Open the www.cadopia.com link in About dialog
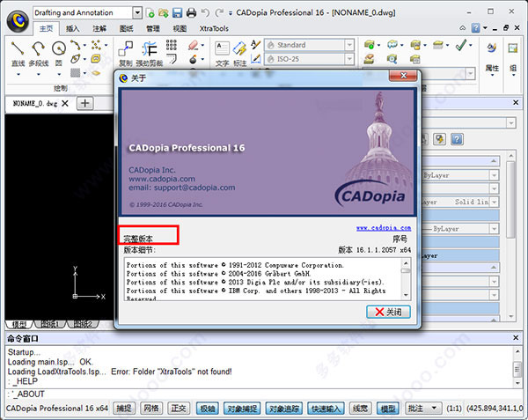Viewport: 528px width, 420px height. pos(384,228)
